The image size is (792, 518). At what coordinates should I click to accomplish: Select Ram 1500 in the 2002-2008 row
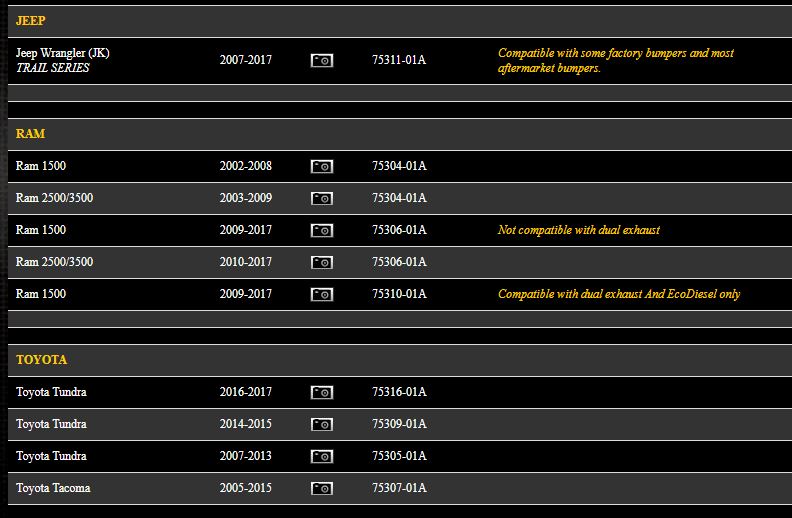tap(41, 166)
